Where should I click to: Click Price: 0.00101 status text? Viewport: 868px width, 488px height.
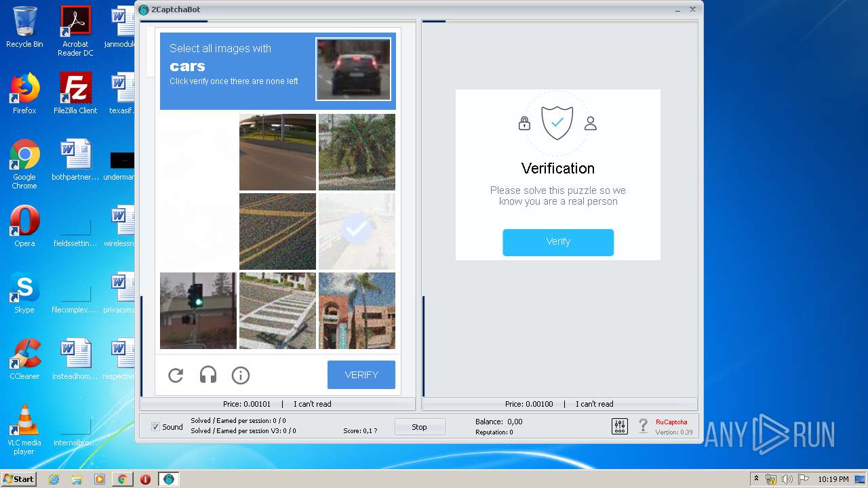247,404
